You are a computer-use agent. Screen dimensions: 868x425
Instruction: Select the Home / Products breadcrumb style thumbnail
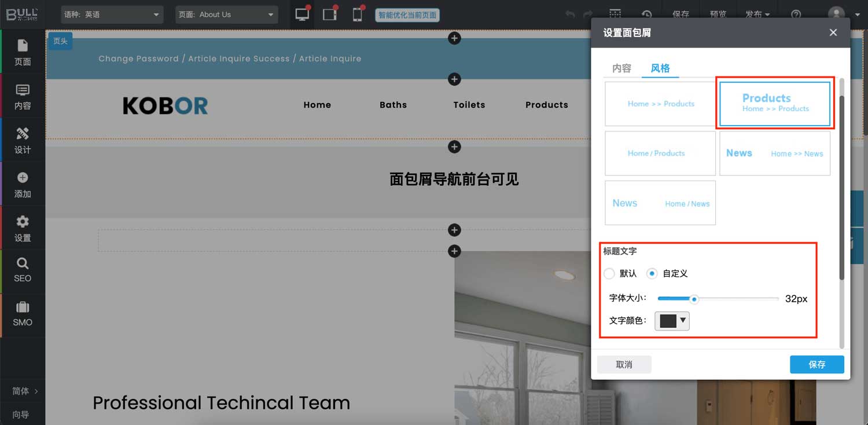click(660, 153)
